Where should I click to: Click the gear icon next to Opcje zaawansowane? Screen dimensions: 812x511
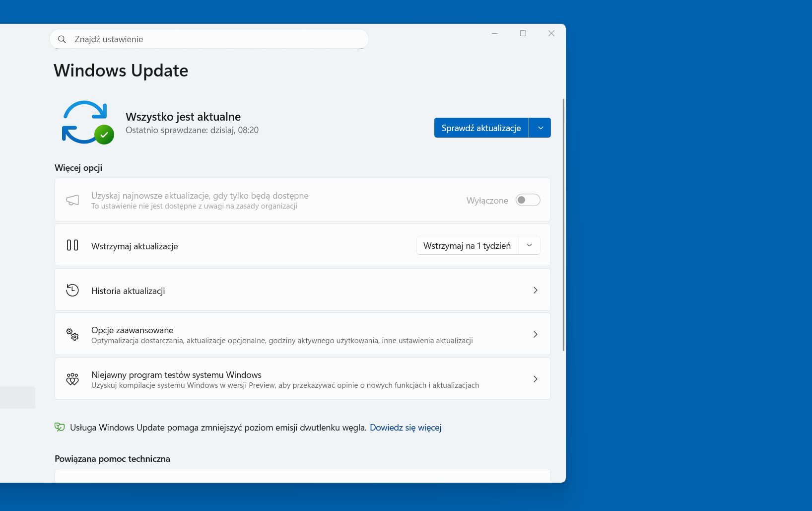[72, 334]
